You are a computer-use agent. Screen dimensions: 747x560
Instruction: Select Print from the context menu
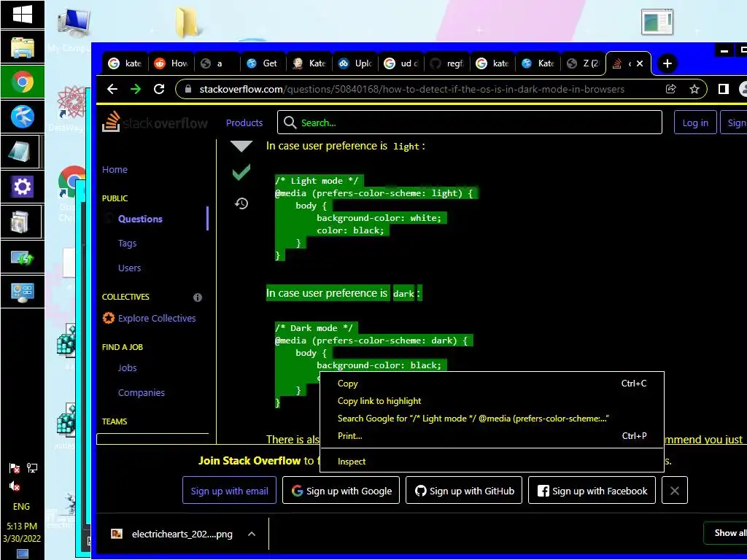pos(492,436)
